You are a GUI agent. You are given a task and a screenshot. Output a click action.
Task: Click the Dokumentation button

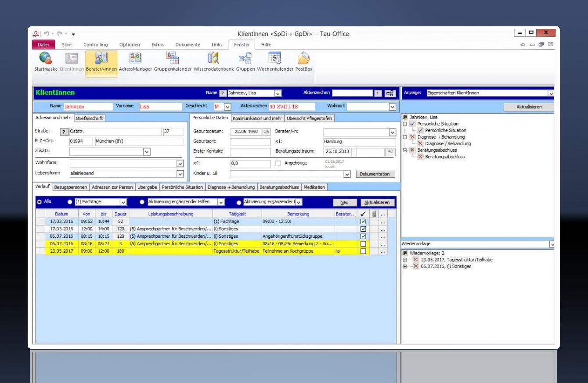tap(375, 174)
